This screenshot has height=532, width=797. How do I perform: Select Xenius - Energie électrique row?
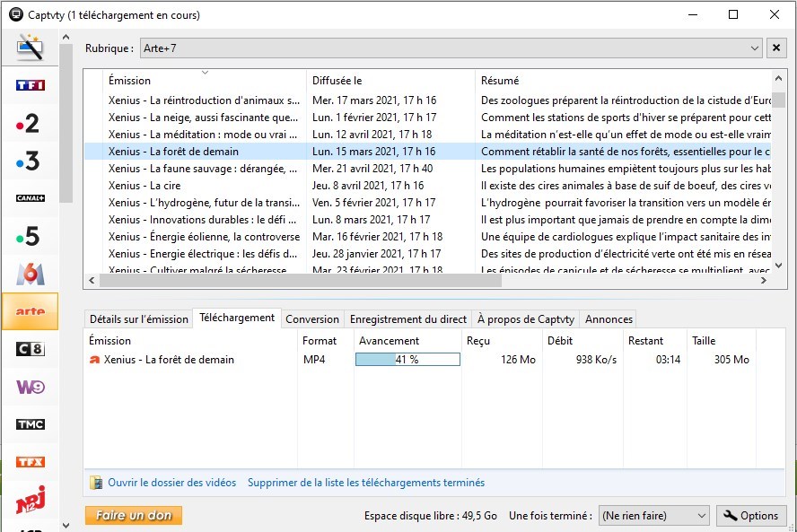pyautogui.click(x=427, y=254)
